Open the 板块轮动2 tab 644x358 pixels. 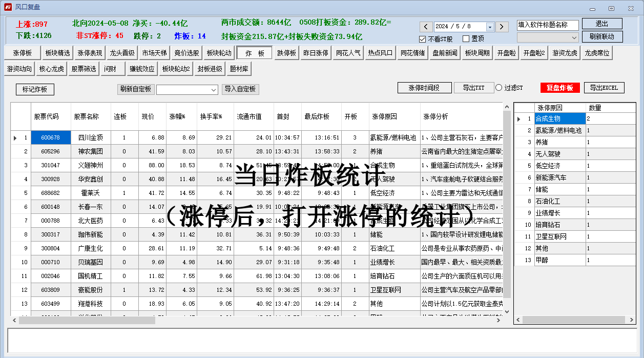176,69
